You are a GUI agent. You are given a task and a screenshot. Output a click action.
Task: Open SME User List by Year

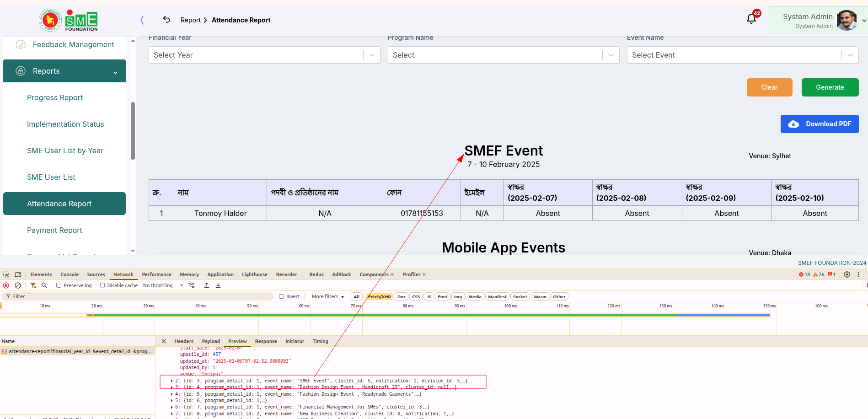(x=65, y=150)
